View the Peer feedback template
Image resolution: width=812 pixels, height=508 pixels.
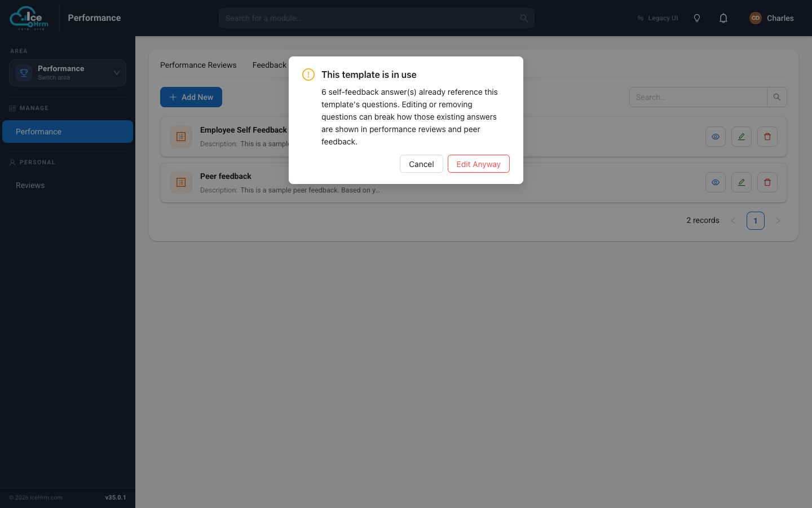pyautogui.click(x=716, y=182)
